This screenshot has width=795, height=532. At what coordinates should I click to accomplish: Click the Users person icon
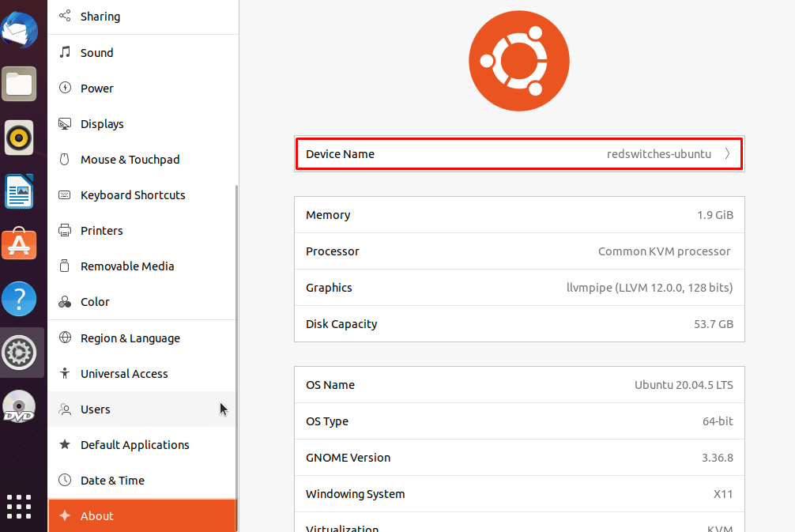point(65,409)
